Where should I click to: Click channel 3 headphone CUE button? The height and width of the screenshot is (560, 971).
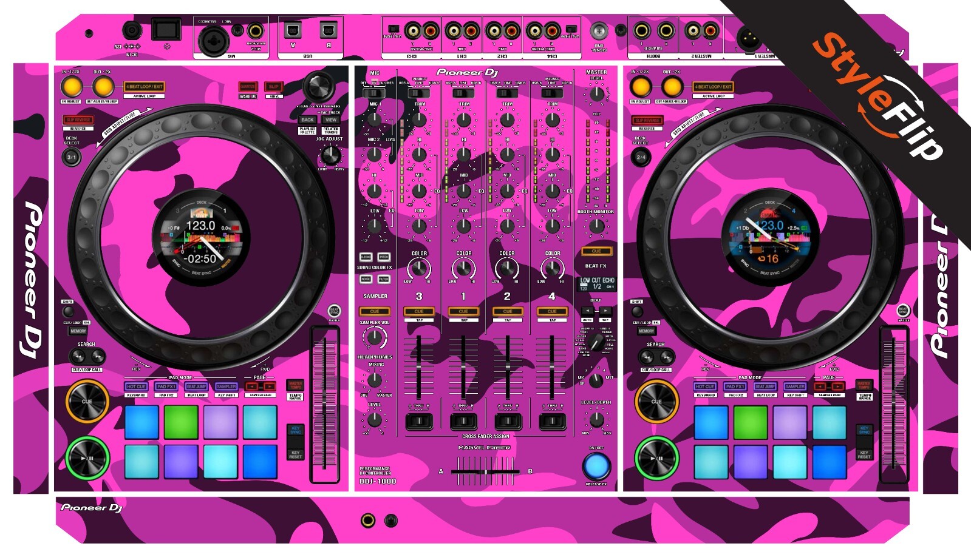pos(419,311)
